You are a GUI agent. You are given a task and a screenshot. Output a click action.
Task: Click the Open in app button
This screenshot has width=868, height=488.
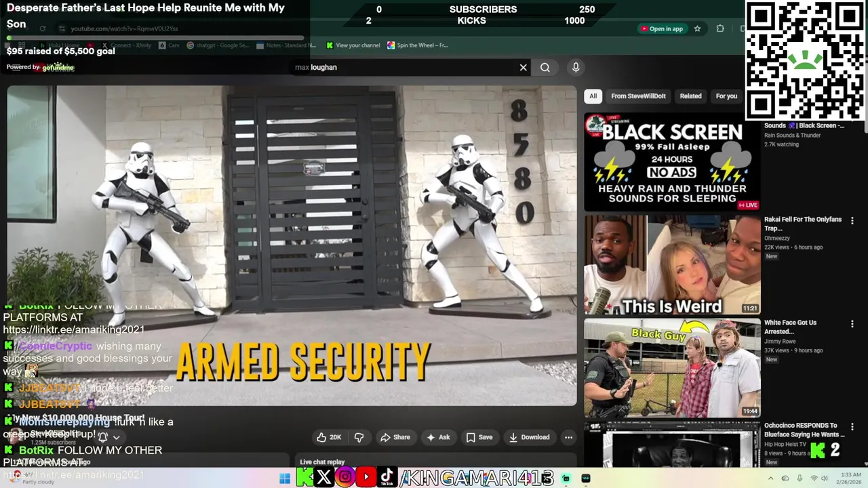click(x=661, y=28)
